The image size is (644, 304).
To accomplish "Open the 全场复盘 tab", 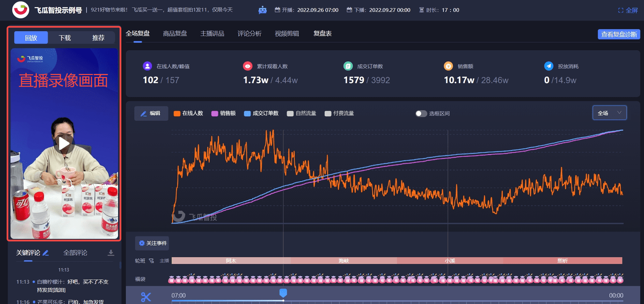I will click(138, 33).
